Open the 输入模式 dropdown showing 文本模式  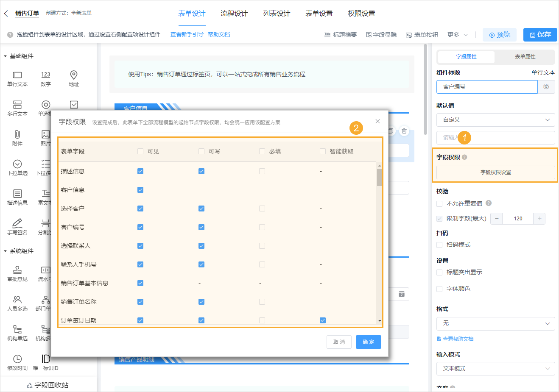click(x=495, y=368)
